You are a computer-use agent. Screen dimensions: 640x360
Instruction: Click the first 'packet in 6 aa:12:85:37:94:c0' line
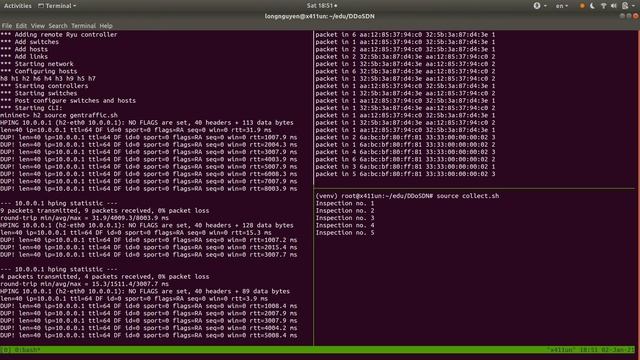(405, 35)
